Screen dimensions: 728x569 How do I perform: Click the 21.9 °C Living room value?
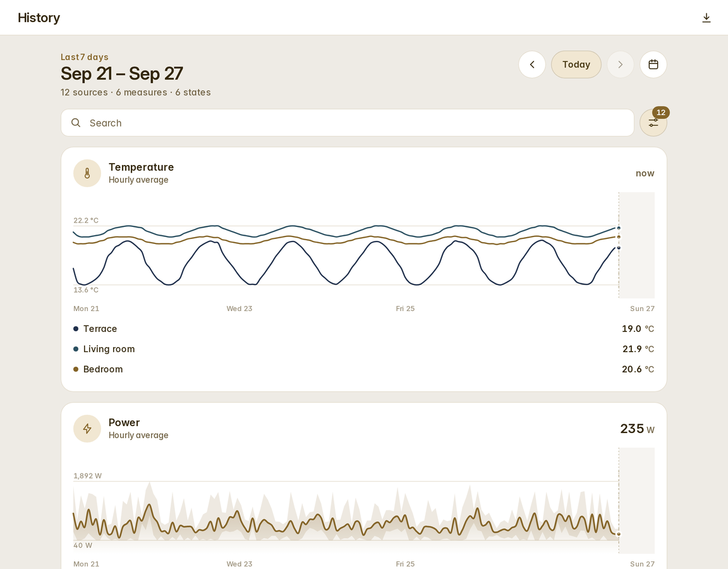[638, 349]
